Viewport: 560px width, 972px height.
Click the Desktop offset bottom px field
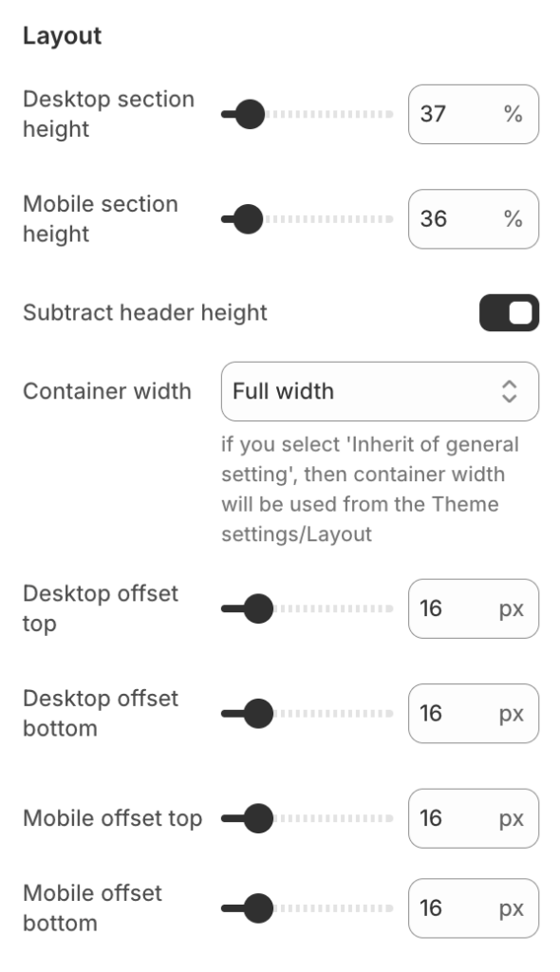tap(474, 713)
